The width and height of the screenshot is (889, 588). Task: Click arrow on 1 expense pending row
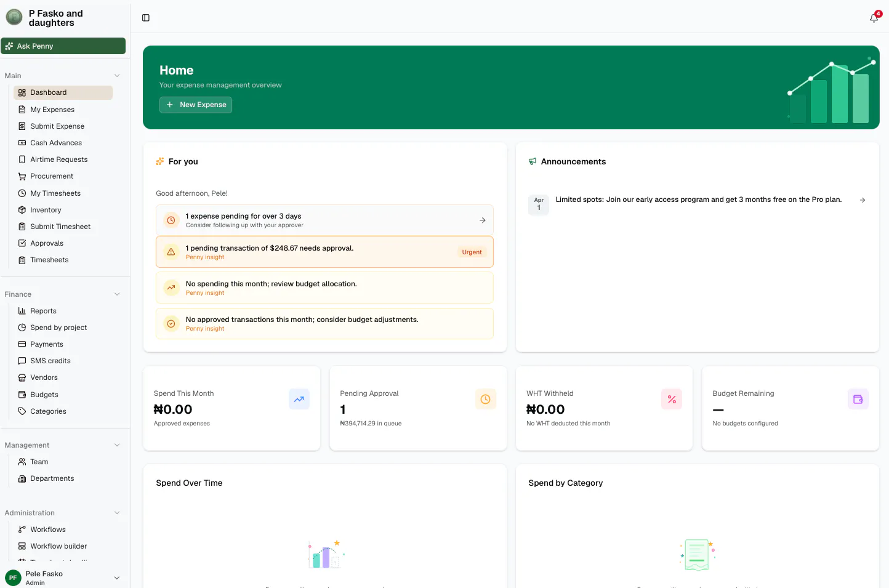coord(483,220)
